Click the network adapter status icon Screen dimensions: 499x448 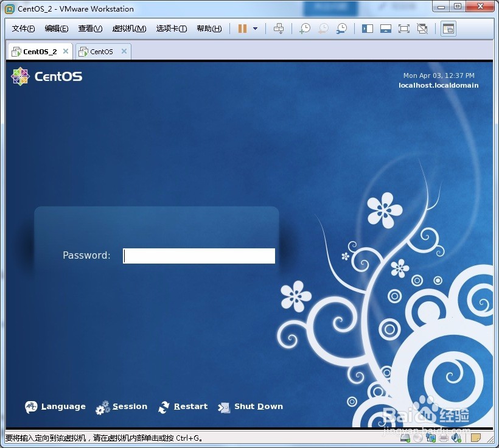coord(431,438)
